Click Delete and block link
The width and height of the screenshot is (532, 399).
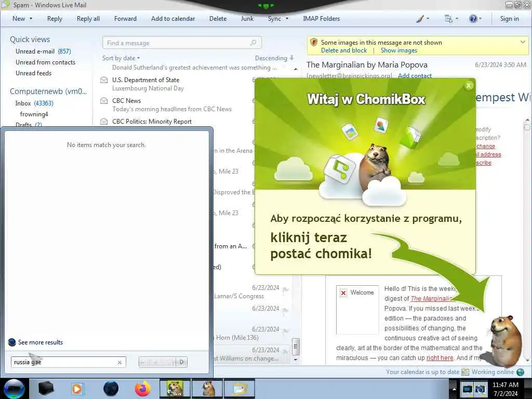344,50
